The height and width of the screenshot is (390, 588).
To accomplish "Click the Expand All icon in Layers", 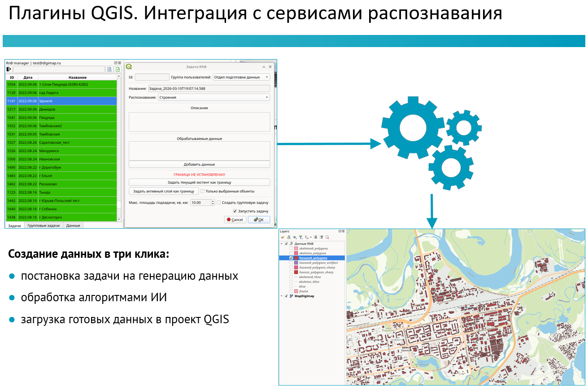I will coord(315,237).
